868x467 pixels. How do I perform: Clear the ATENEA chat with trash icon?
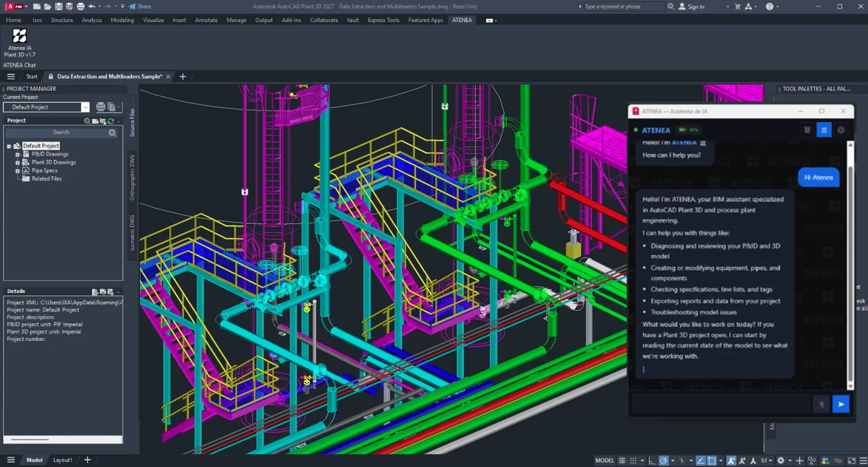tap(807, 130)
